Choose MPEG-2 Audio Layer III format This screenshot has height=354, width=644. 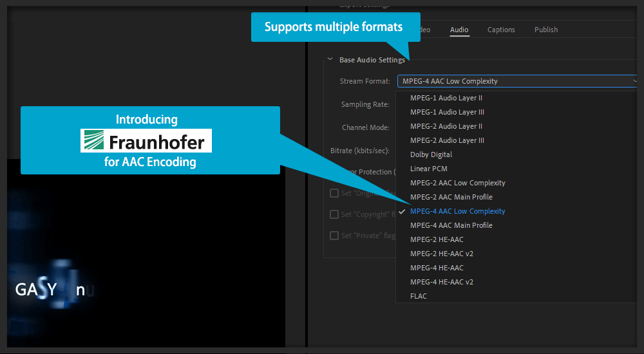click(447, 140)
